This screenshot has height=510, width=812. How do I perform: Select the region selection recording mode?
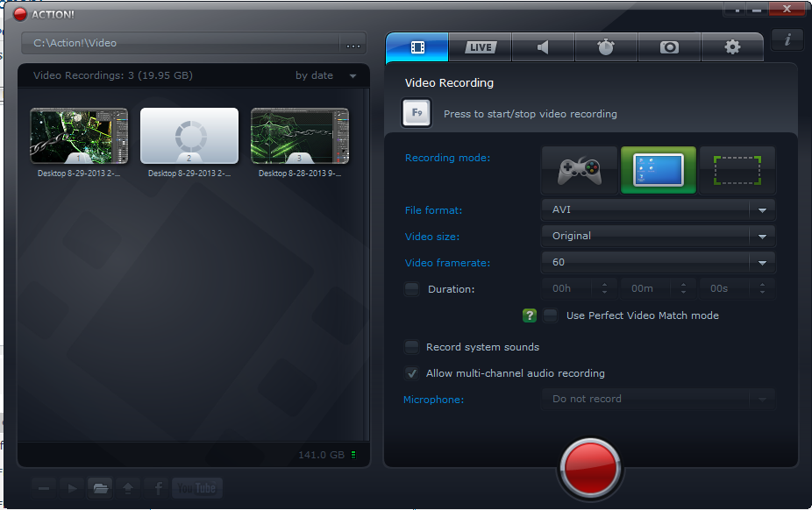pyautogui.click(x=737, y=170)
